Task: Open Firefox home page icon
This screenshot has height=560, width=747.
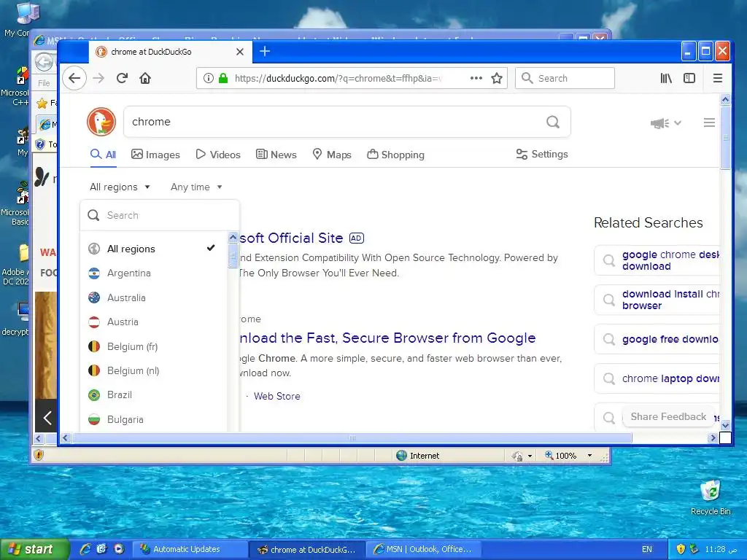Action: point(145,78)
